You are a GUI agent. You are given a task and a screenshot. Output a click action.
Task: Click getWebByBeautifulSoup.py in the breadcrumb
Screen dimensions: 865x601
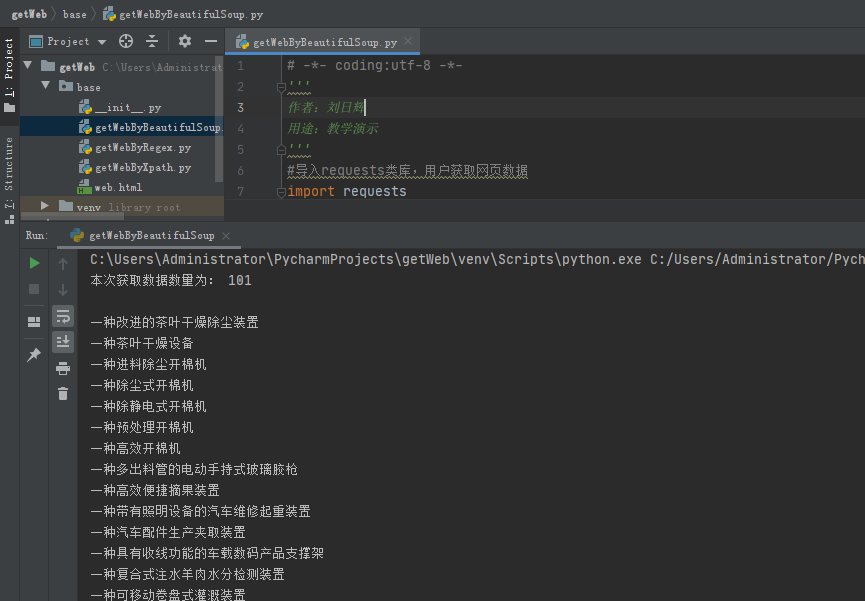[183, 14]
